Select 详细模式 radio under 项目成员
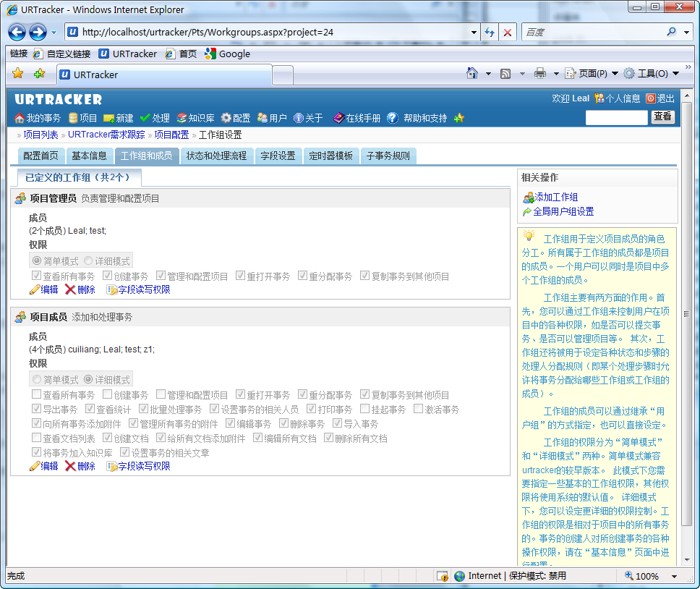Viewport: 700px width, 589px height. (88, 380)
